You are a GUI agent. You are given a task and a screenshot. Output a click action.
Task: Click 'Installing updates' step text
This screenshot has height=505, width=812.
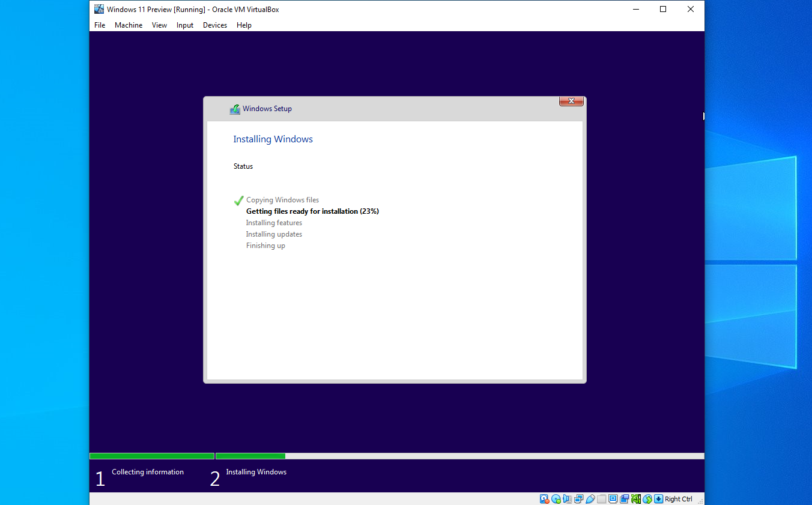(274, 234)
